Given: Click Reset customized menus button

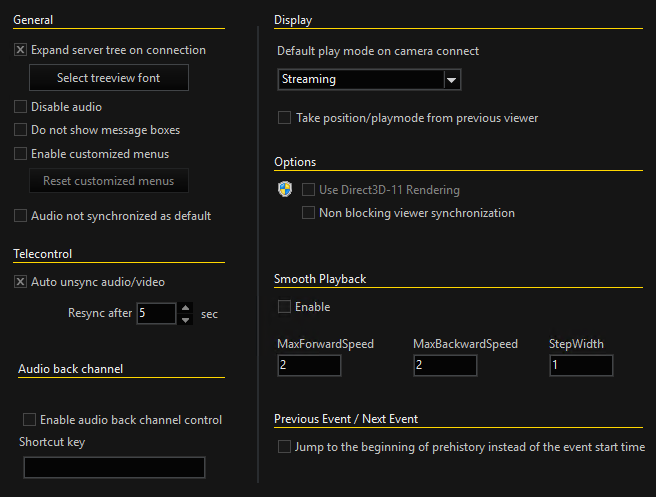Looking at the screenshot, I should 109,181.
